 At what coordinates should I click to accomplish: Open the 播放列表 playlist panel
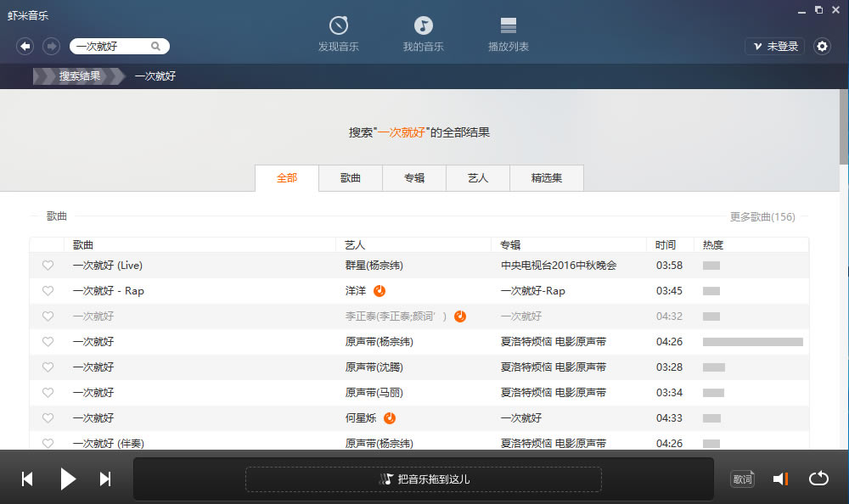[x=508, y=34]
